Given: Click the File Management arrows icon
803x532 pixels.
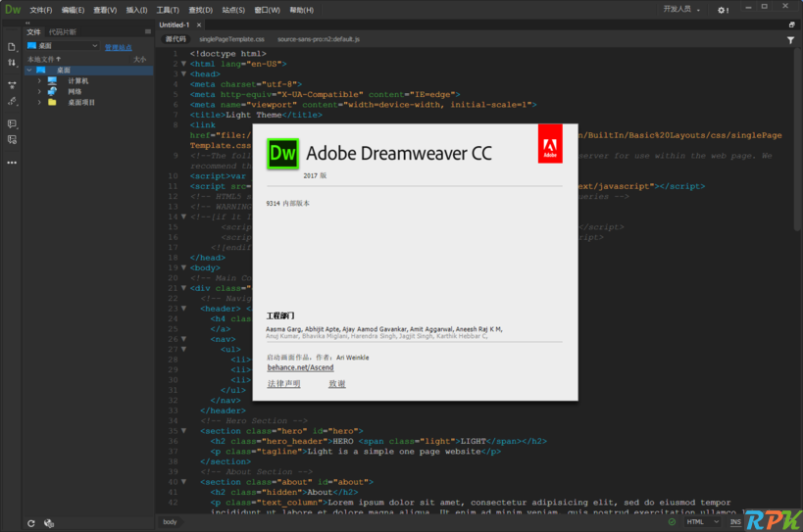Looking at the screenshot, I should 13,63.
